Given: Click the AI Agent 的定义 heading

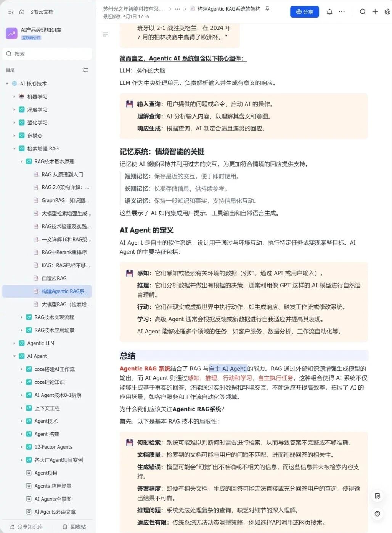Looking at the screenshot, I should (146, 230).
